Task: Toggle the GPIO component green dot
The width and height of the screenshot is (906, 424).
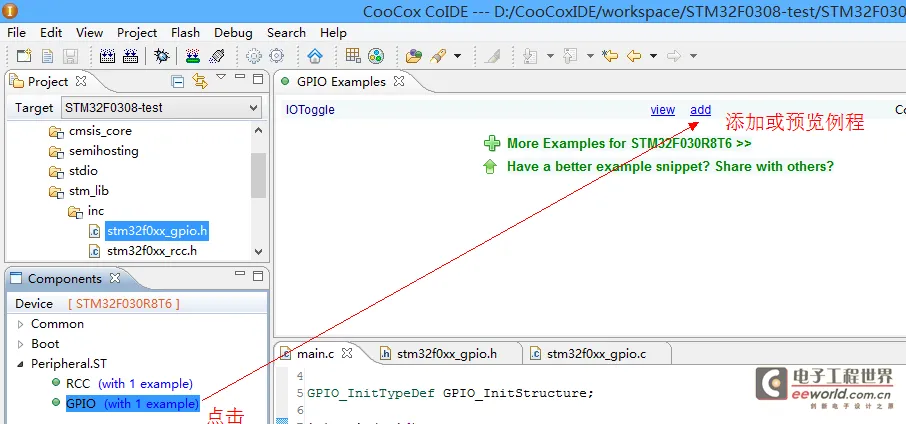Action: click(55, 402)
